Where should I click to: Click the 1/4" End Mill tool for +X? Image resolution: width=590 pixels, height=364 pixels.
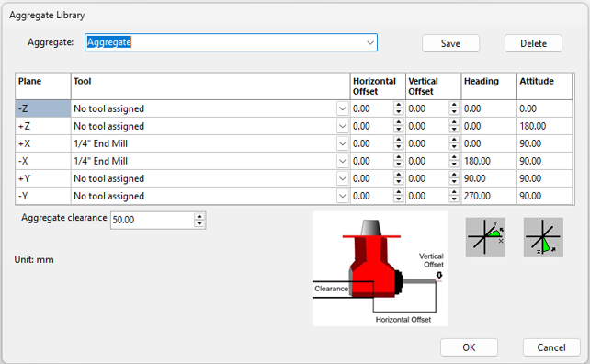pos(100,143)
